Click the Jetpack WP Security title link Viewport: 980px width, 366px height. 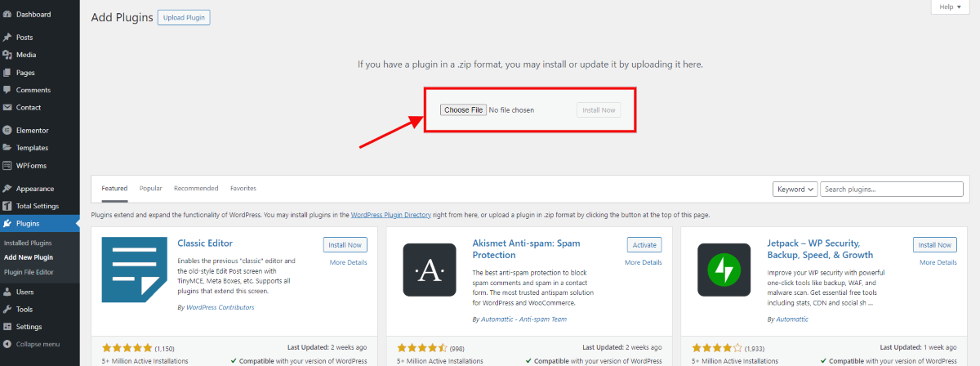[822, 249]
